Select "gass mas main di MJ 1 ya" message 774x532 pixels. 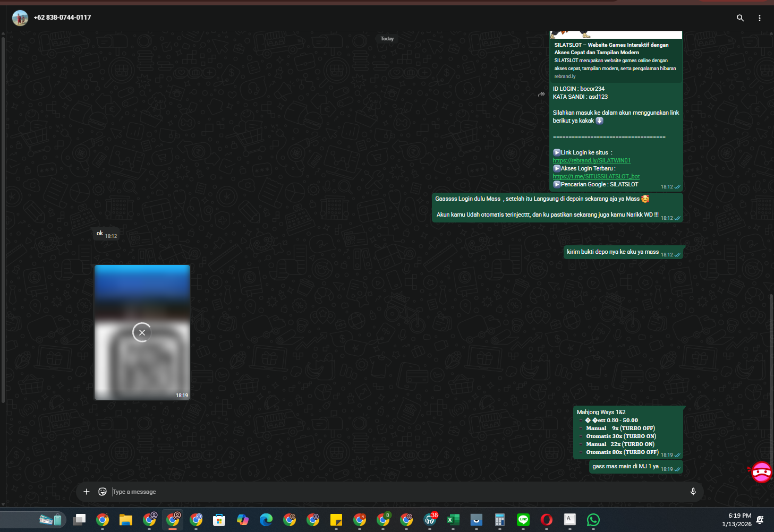coord(636,467)
